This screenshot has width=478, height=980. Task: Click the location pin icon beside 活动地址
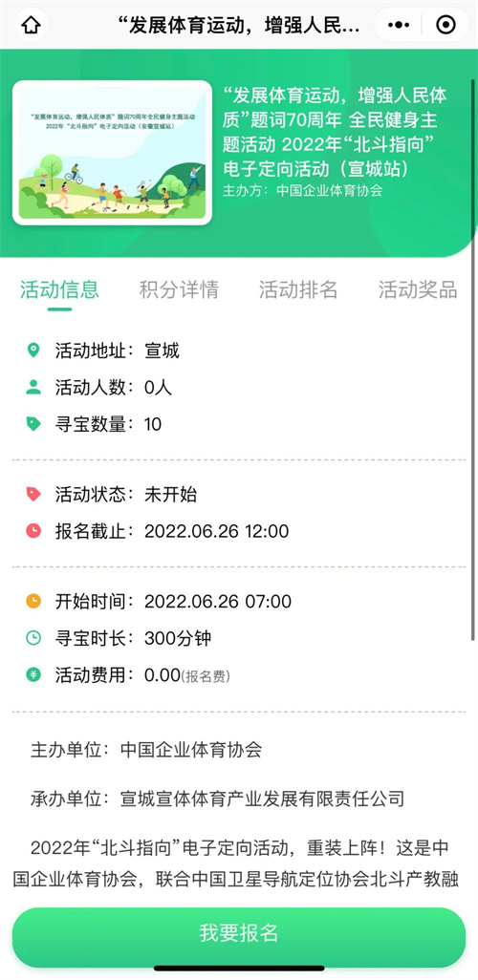click(33, 350)
